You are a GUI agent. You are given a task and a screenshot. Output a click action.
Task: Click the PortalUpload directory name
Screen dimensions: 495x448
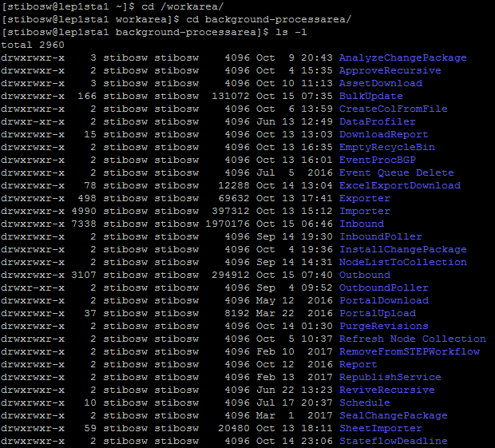tap(378, 314)
